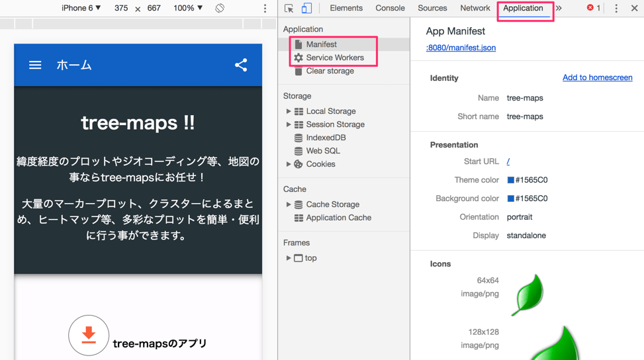Click the Manifest file icon
Image resolution: width=644 pixels, height=360 pixels.
click(x=299, y=44)
